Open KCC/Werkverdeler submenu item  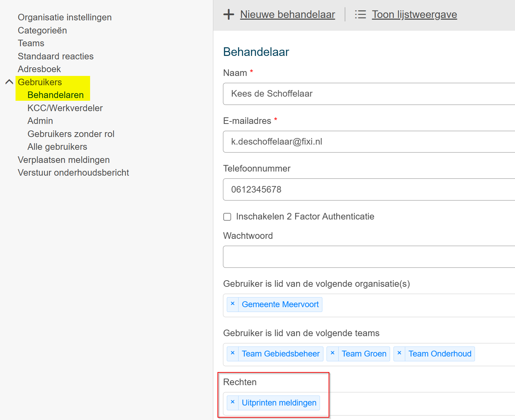[x=65, y=108]
